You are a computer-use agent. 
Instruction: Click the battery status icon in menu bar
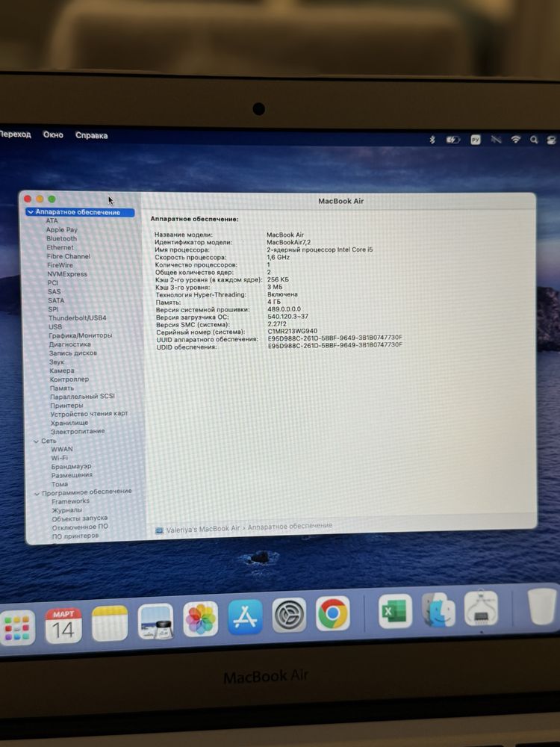click(x=452, y=140)
